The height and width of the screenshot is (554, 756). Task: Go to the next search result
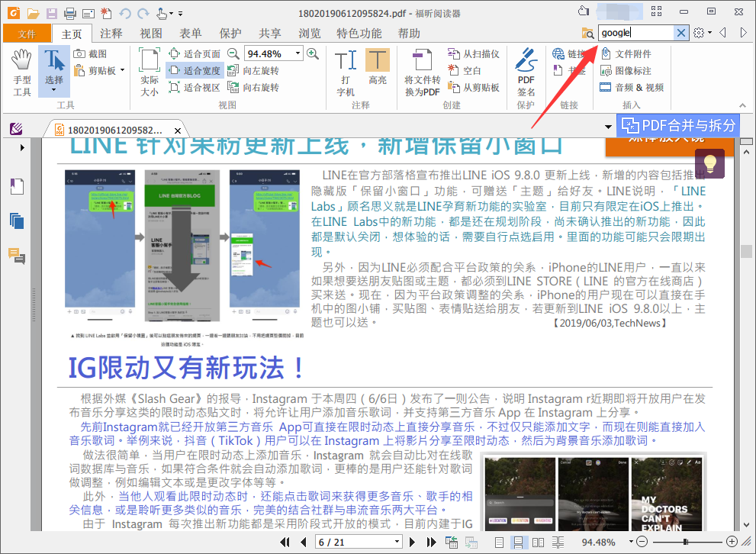point(743,33)
